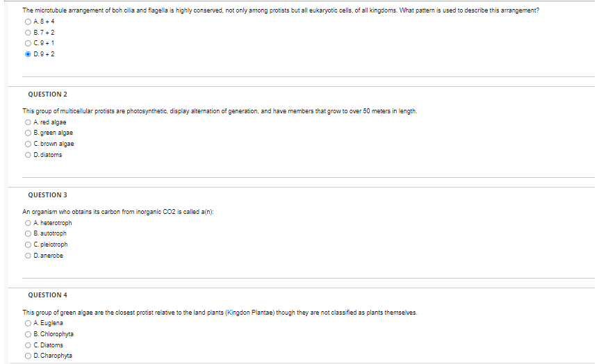Pick C. pleiotroph option
This screenshot has height=364, width=599.
pyautogui.click(x=28, y=245)
